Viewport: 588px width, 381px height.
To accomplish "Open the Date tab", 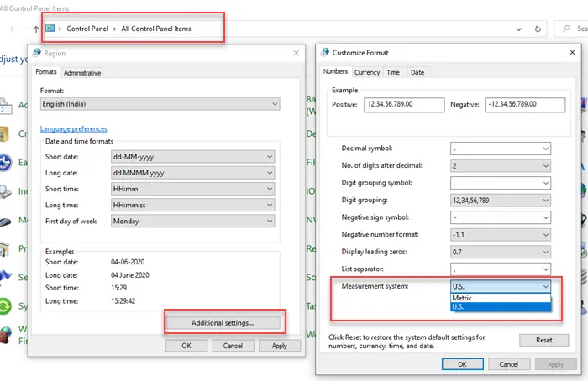I will (x=417, y=72).
